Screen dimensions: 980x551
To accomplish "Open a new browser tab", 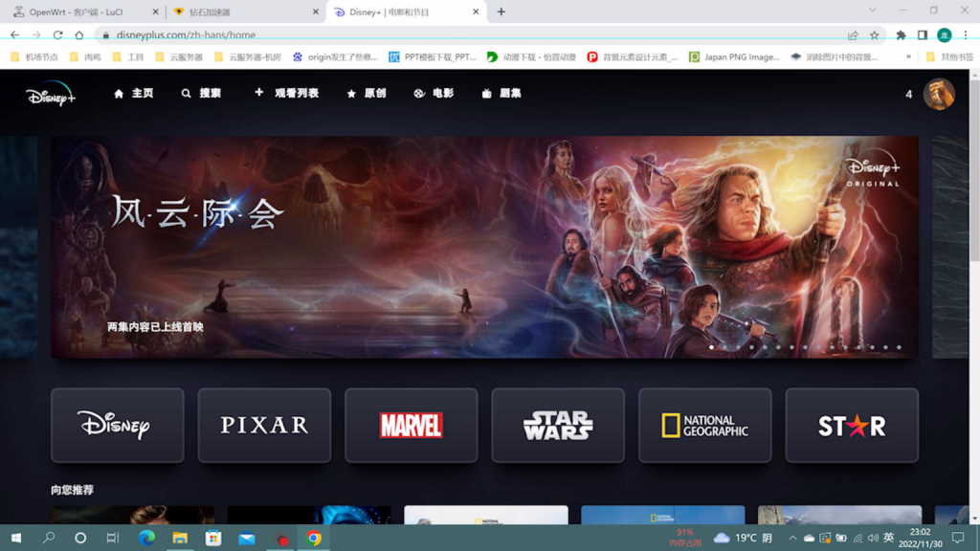I will (501, 11).
